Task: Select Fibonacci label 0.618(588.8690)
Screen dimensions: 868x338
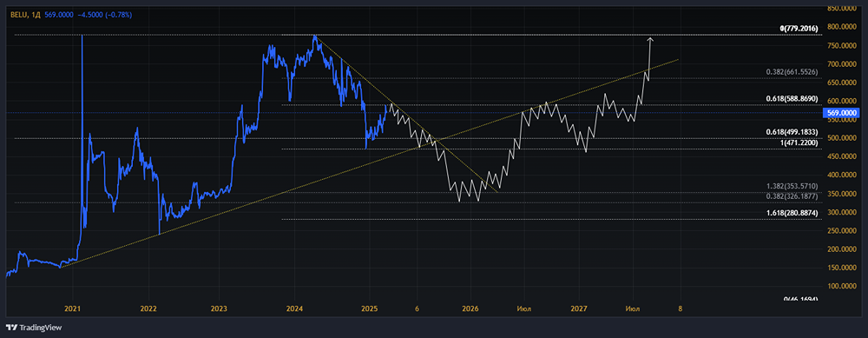Action: (792, 98)
